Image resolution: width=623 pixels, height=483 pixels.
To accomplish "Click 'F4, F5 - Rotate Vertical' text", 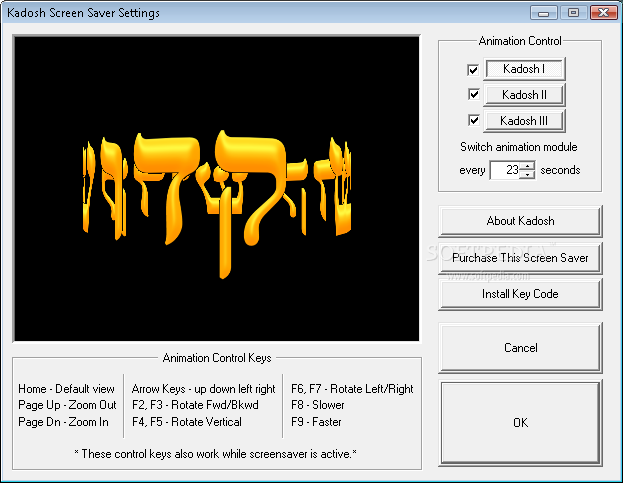I will click(x=186, y=422).
